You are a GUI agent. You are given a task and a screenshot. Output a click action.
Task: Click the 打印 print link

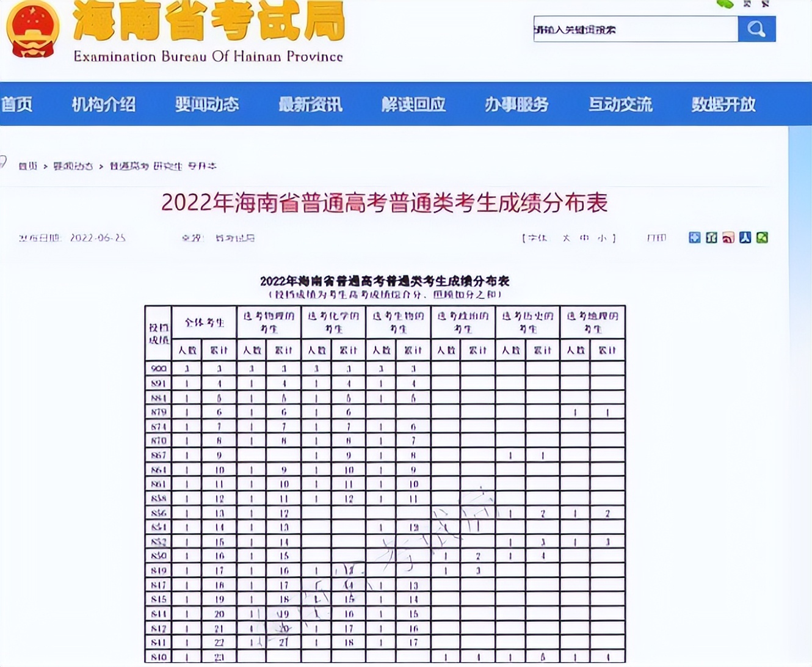click(656, 238)
